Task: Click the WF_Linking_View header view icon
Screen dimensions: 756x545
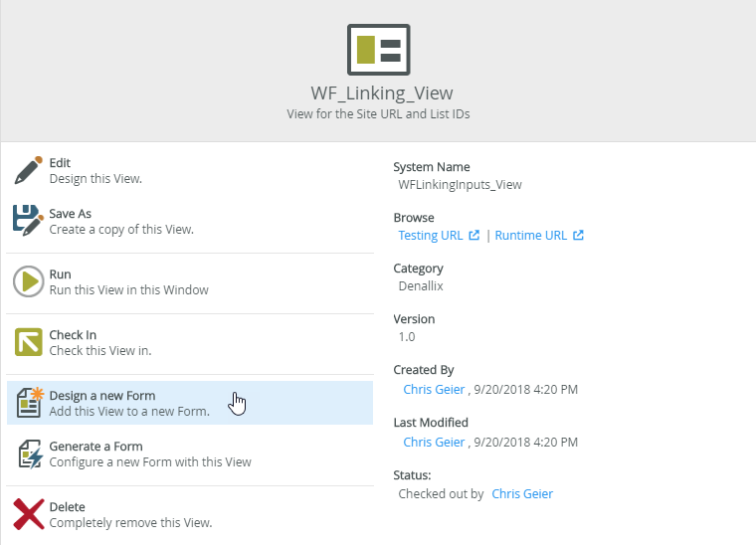Action: coord(378,49)
